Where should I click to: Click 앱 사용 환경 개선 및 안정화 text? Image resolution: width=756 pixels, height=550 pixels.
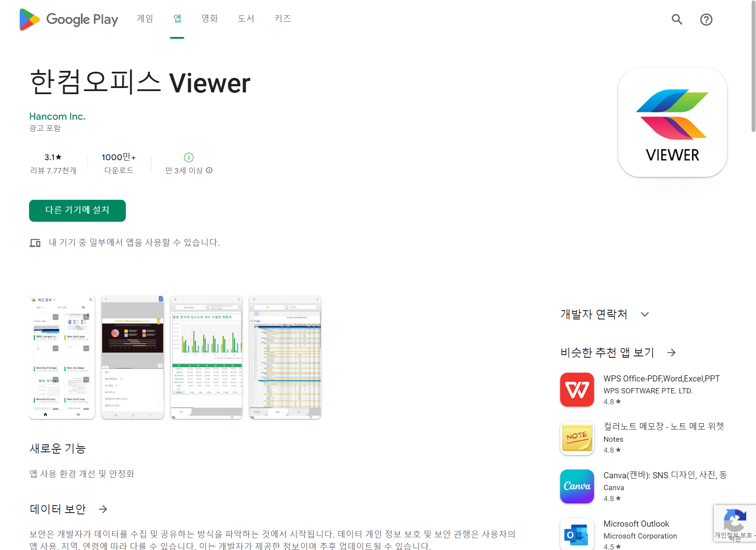pyautogui.click(x=82, y=474)
